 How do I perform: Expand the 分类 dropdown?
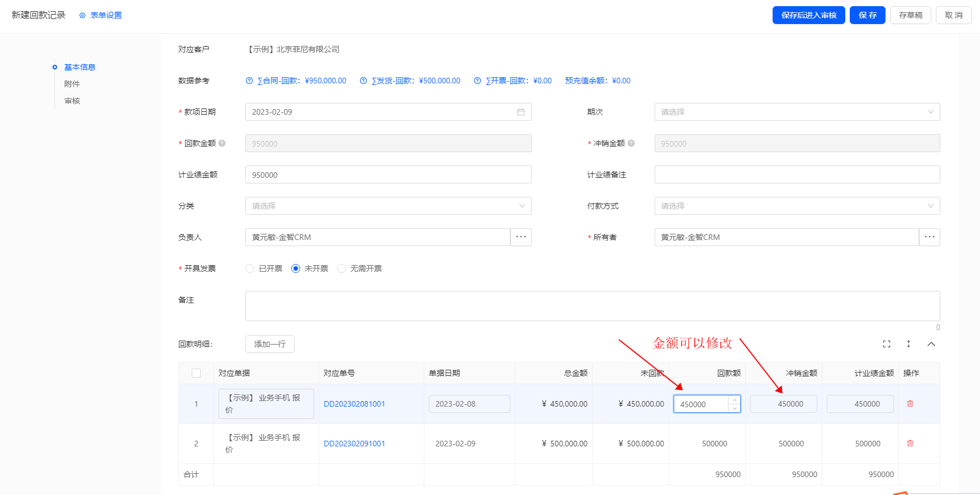coord(388,206)
